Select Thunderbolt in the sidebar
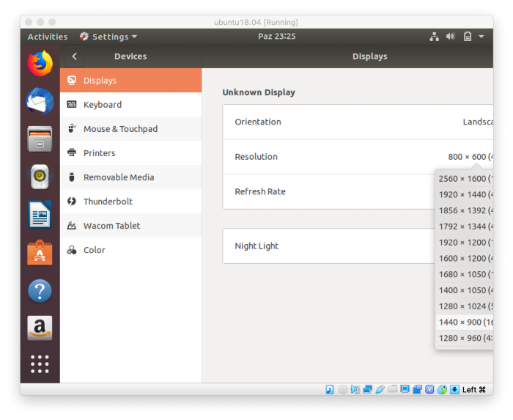 click(x=131, y=201)
